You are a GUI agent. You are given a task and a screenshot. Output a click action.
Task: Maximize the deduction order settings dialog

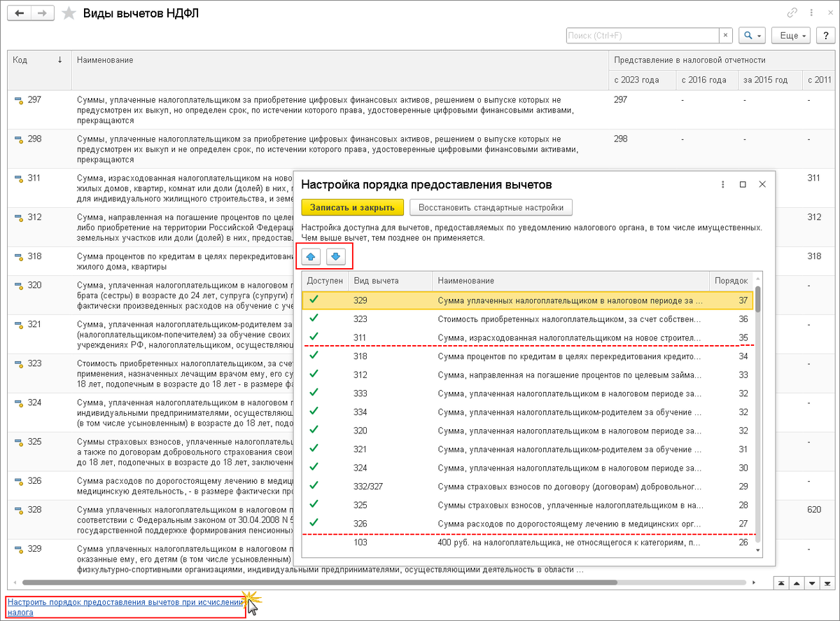point(743,185)
